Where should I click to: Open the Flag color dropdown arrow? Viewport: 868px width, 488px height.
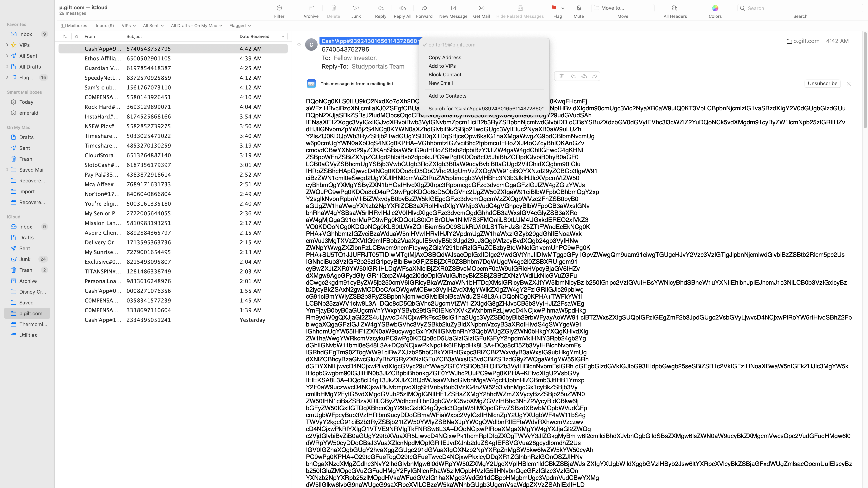(x=563, y=8)
